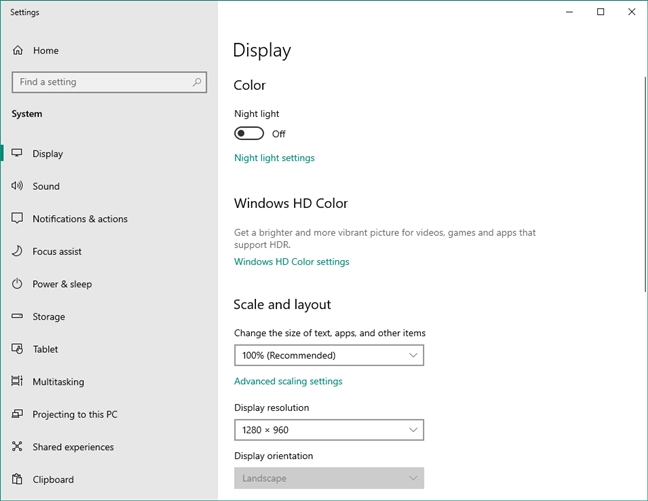Click the Multitasking icon
Screen dimensions: 648x501
(x=17, y=381)
